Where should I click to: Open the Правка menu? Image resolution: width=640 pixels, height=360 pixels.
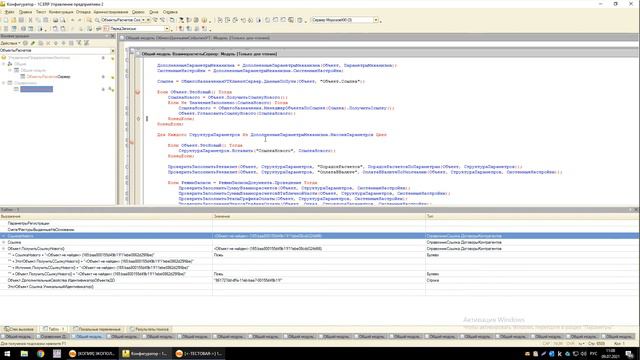pos(25,12)
